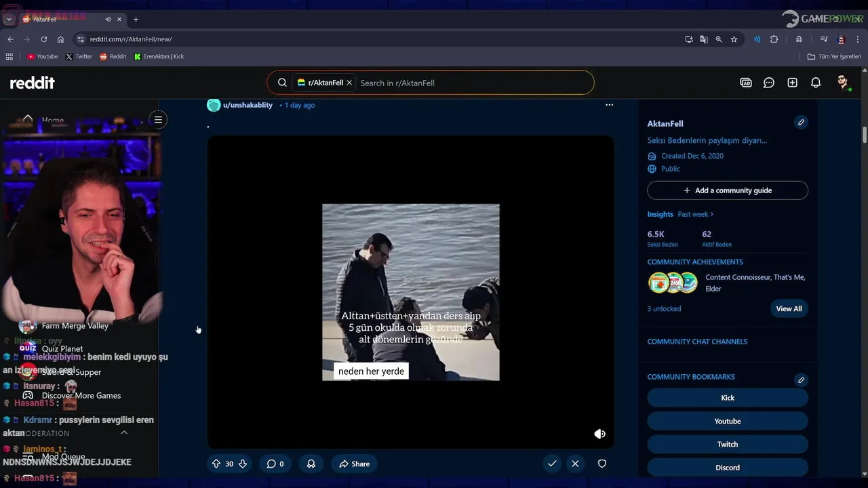Click the address bar URL
The width and height of the screenshot is (868, 488).
131,39
